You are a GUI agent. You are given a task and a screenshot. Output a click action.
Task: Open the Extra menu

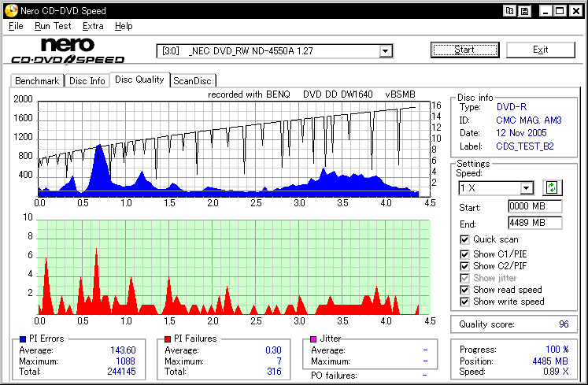coord(93,26)
